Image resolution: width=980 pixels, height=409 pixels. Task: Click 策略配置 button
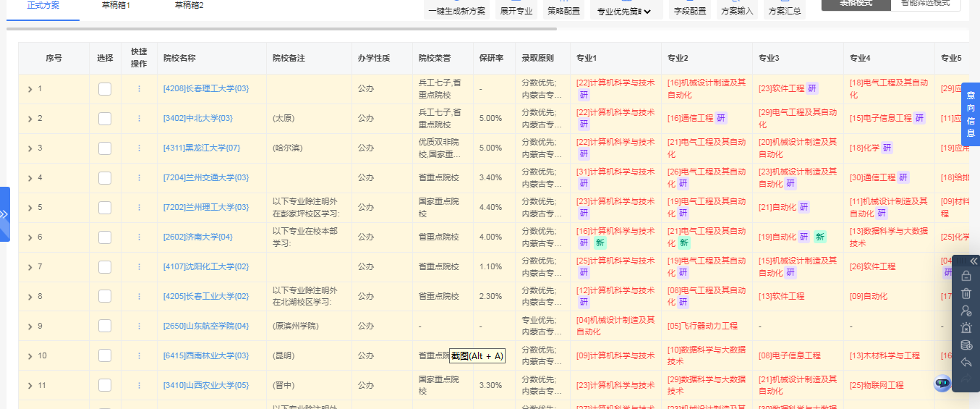pyautogui.click(x=563, y=10)
